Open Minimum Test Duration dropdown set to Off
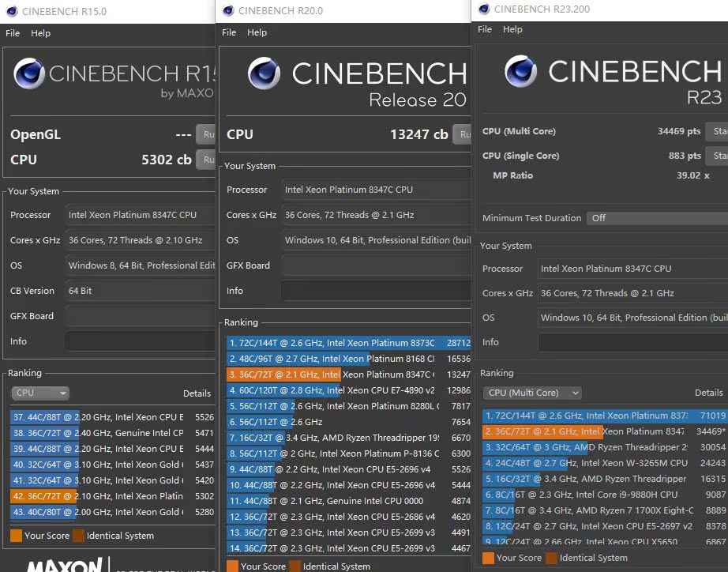This screenshot has width=728, height=572. (657, 218)
